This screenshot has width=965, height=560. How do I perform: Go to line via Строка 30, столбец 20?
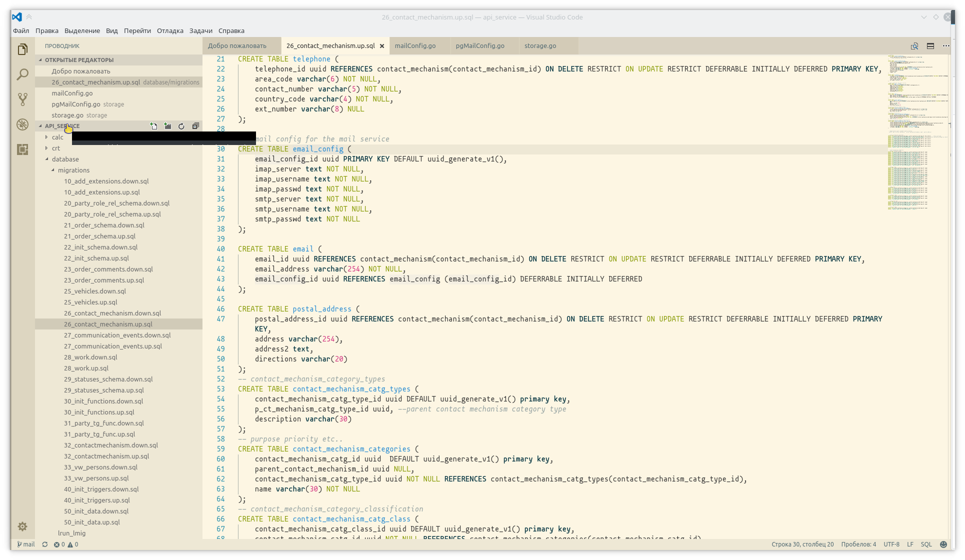802,544
